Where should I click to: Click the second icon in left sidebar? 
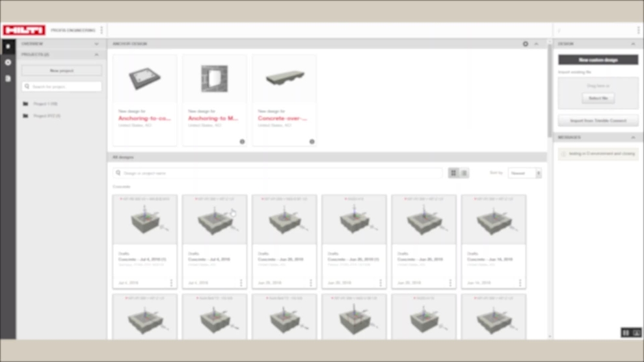pos(8,62)
